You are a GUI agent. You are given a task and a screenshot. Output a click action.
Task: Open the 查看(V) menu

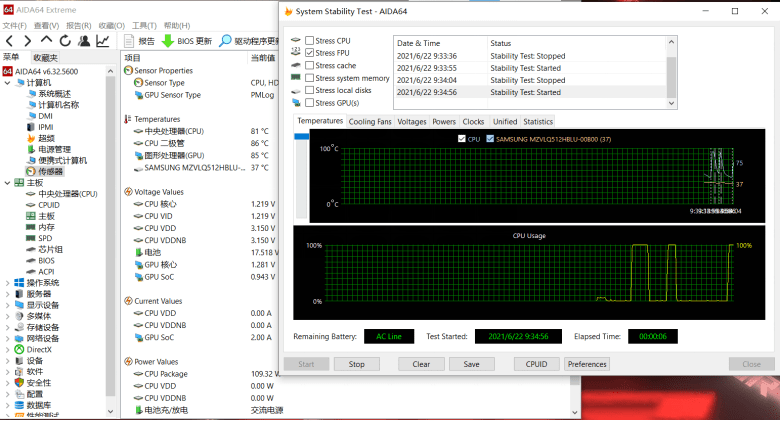pyautogui.click(x=46, y=25)
